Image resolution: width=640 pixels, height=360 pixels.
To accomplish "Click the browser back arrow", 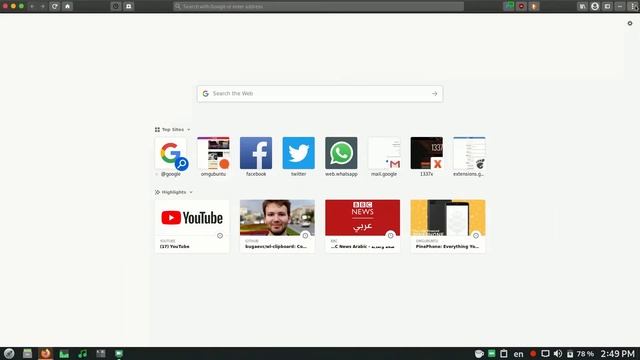I will pyautogui.click(x=32, y=6).
